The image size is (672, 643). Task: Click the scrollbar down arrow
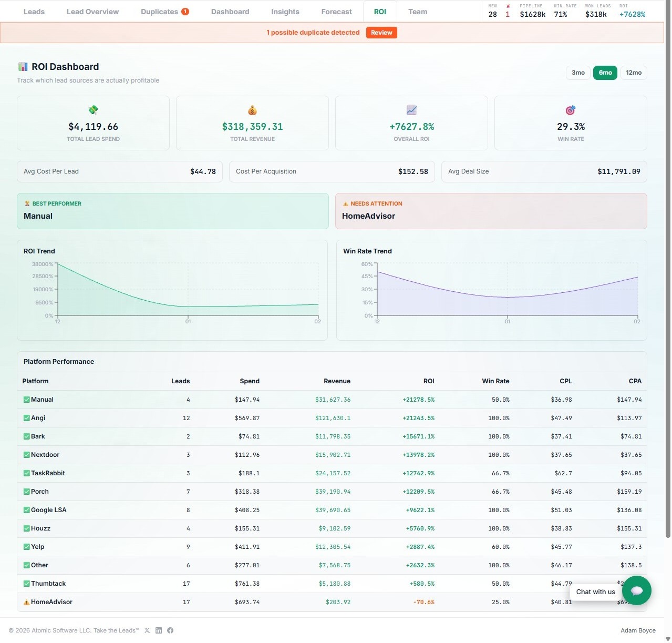click(x=668, y=640)
